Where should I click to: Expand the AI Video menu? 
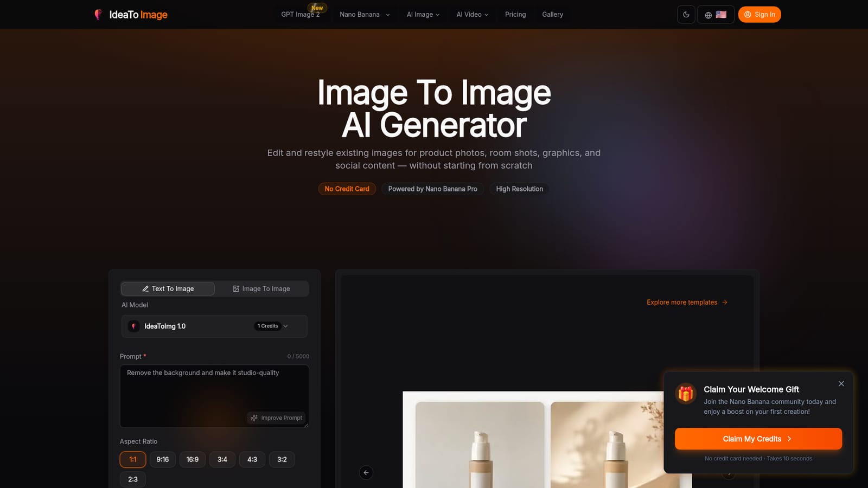pyautogui.click(x=472, y=15)
